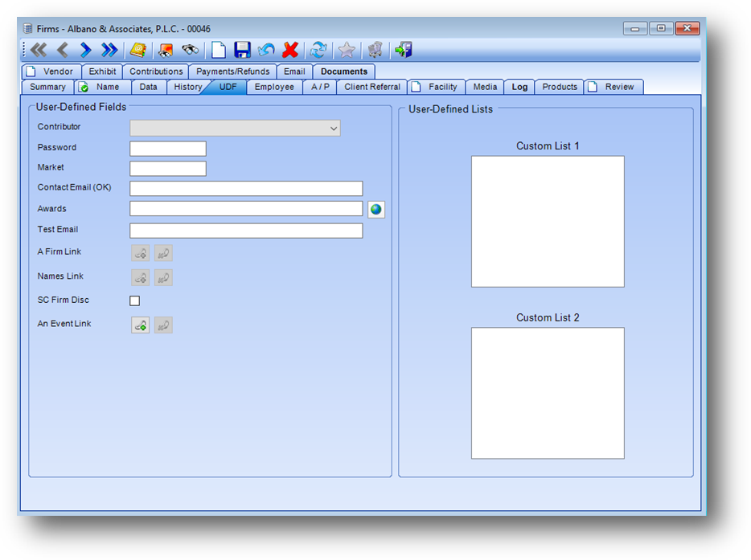Viewport: 751px width, 560px height.
Task: Open the Review tab
Action: 614,87
